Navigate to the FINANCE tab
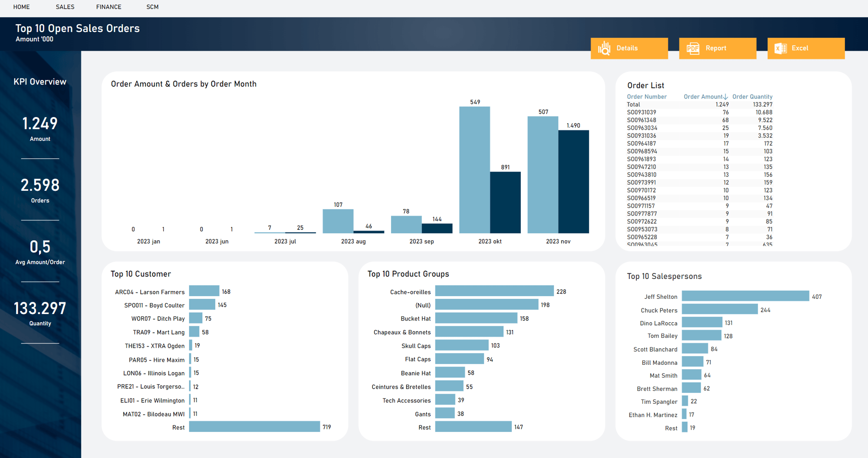The height and width of the screenshot is (458, 868). point(108,7)
